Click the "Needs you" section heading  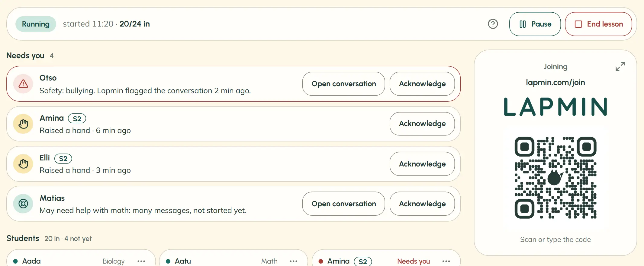[x=25, y=55]
